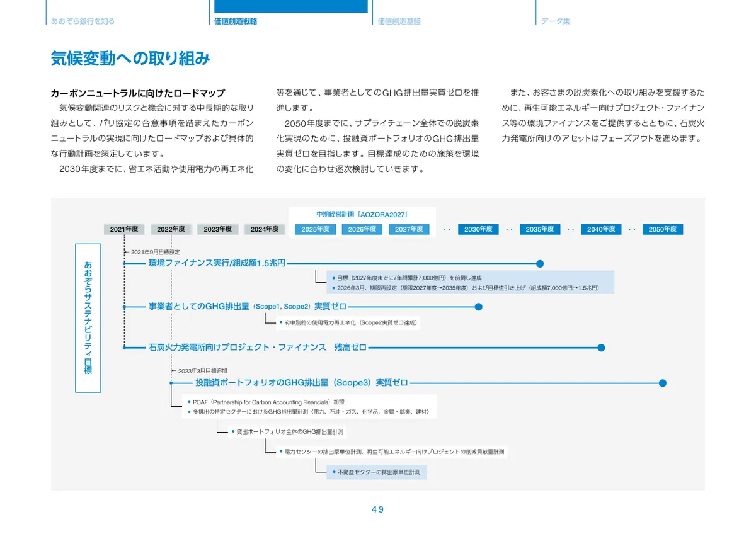Screen dimensions: 756x534
Task: Click the 2035年度 timeline box
Action: [540, 229]
